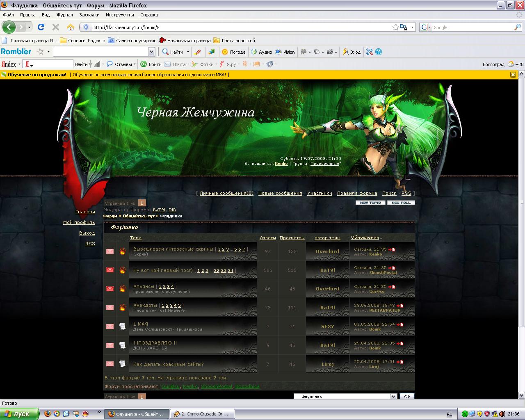Open Лента новостей bookmark feed
Image resolution: width=525 pixels, height=420 pixels.
coord(234,41)
